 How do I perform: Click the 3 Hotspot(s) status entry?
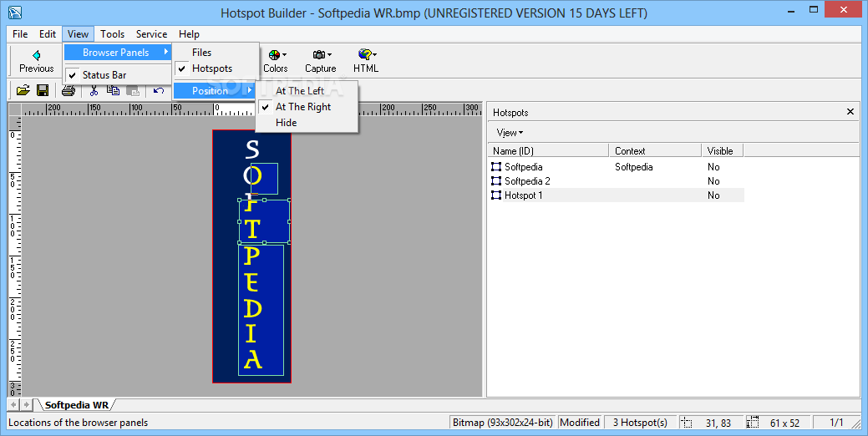coord(640,423)
